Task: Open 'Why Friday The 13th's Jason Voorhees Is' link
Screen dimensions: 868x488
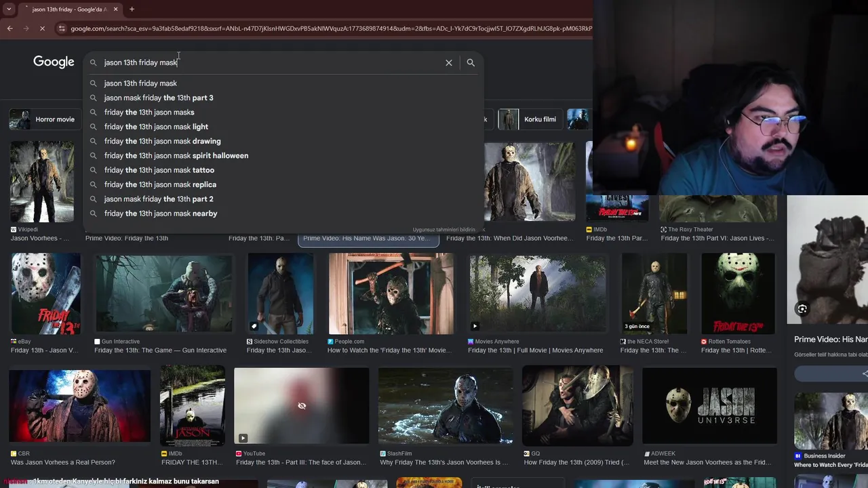Action: (443, 462)
